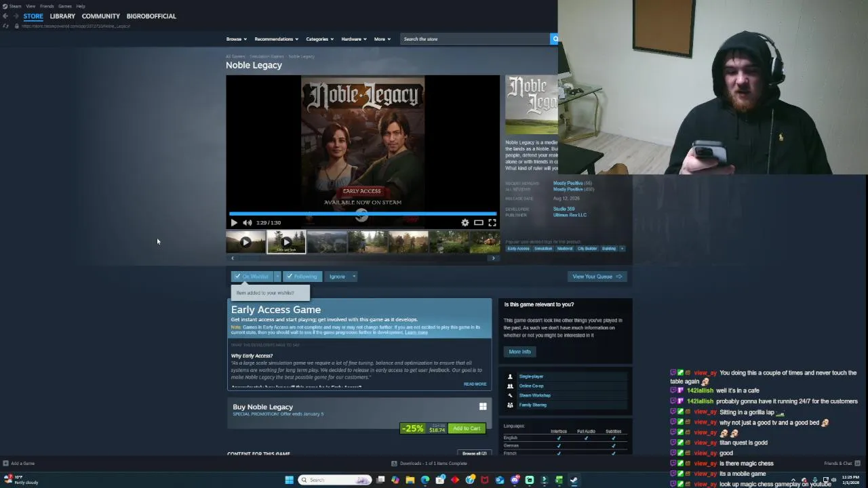This screenshot has height=488, width=868.
Task: Click the Family Sharing feature icon
Action: click(510, 405)
